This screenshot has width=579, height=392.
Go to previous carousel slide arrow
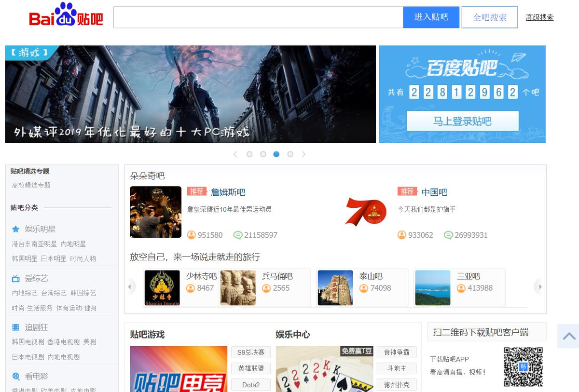pos(235,154)
